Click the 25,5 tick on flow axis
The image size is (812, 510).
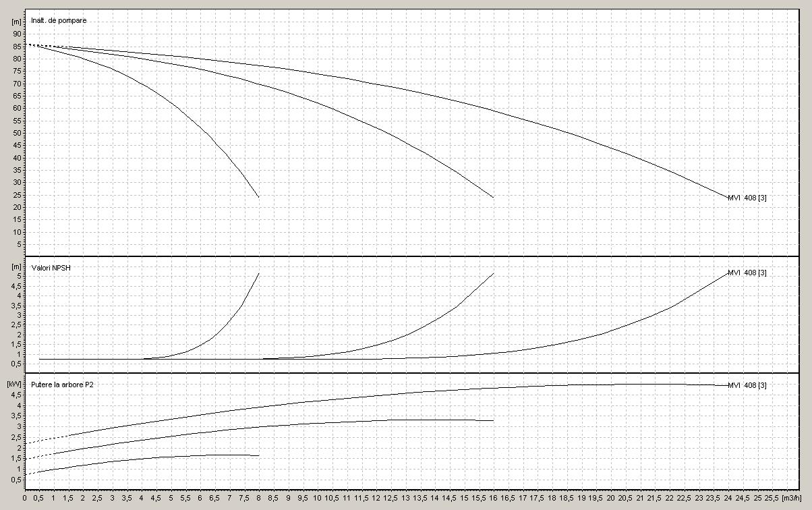click(x=772, y=498)
